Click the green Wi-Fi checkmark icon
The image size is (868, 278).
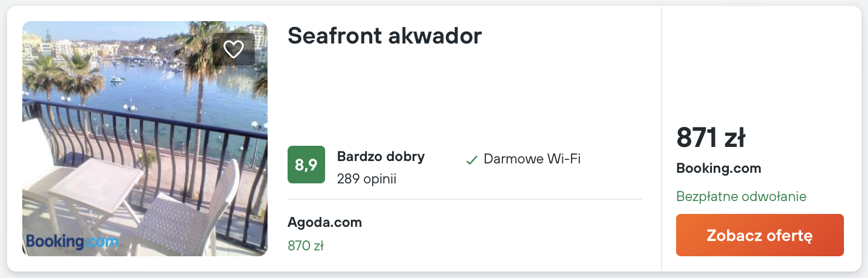tap(471, 160)
